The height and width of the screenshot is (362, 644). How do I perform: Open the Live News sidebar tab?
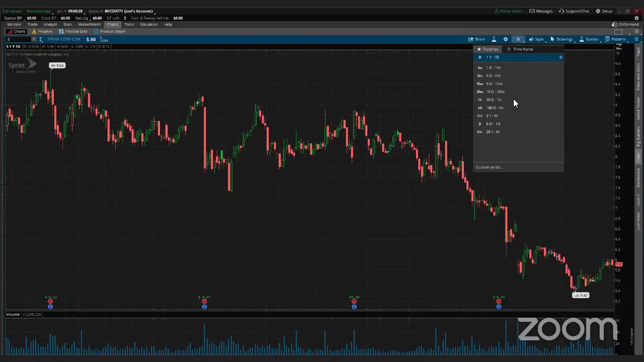pos(638,221)
